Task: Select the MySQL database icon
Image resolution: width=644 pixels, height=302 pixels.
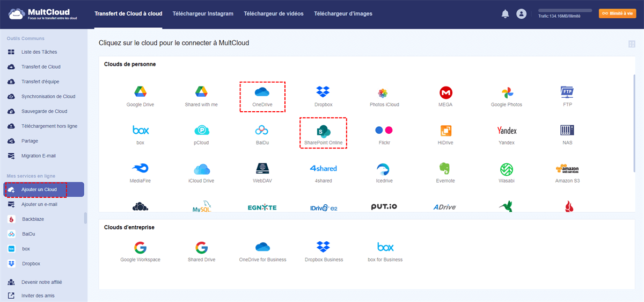Action: coord(201,207)
